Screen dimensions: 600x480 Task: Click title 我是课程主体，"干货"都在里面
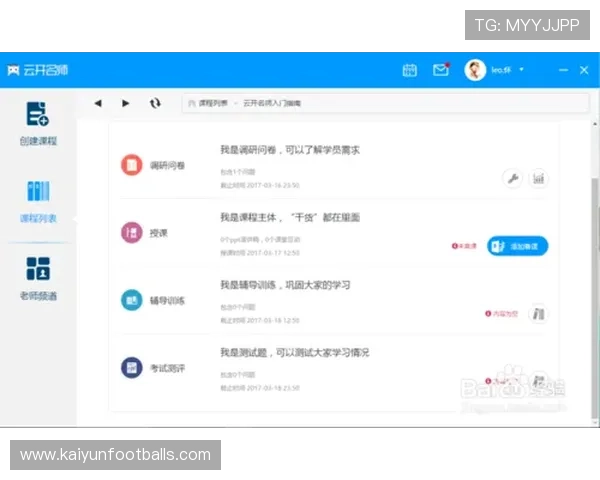(290, 217)
